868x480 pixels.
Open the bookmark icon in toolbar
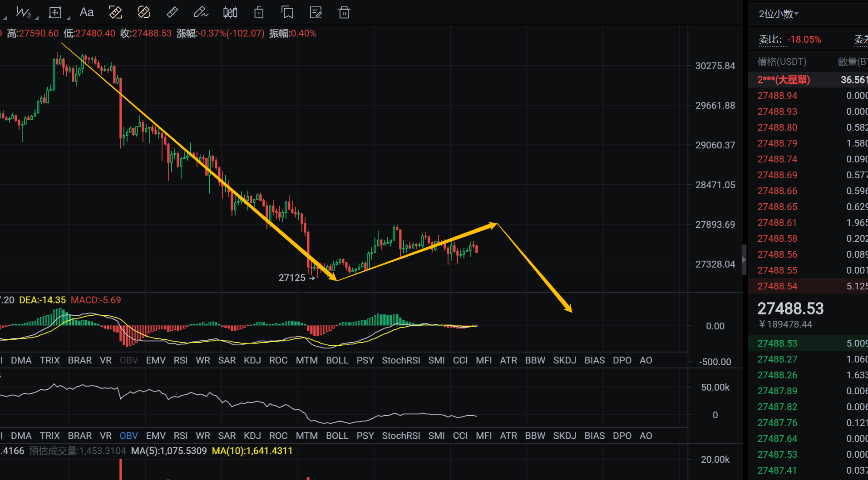[x=287, y=12]
